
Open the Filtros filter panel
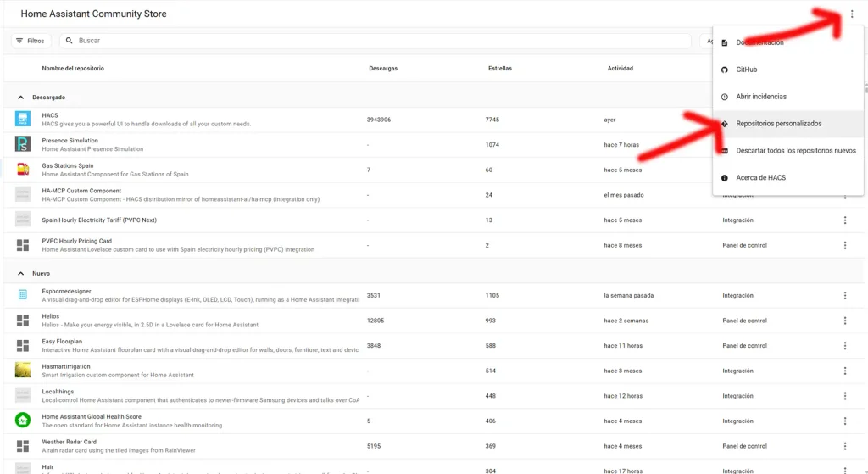[31, 41]
